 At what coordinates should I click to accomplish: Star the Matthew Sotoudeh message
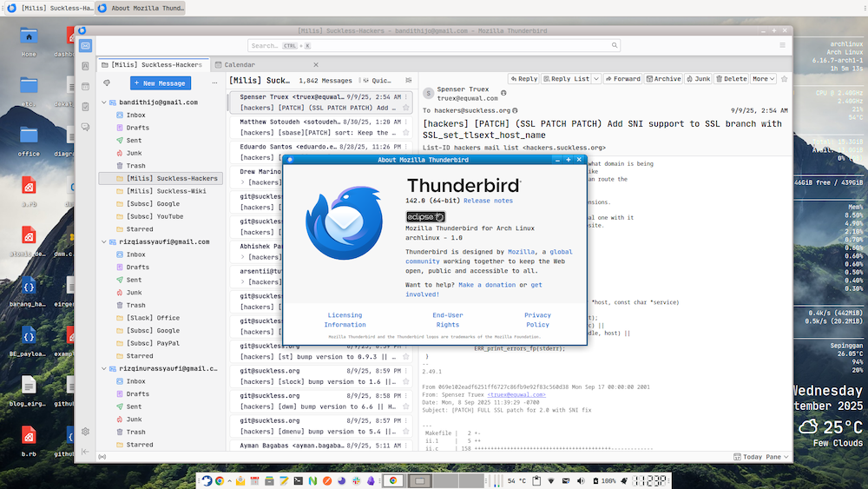coord(406,134)
